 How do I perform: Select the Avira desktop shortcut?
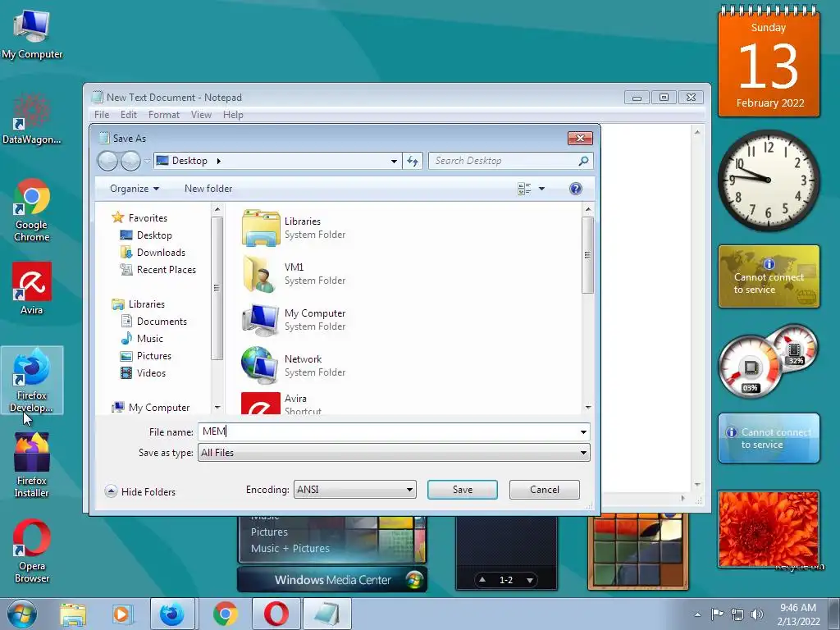click(x=32, y=288)
